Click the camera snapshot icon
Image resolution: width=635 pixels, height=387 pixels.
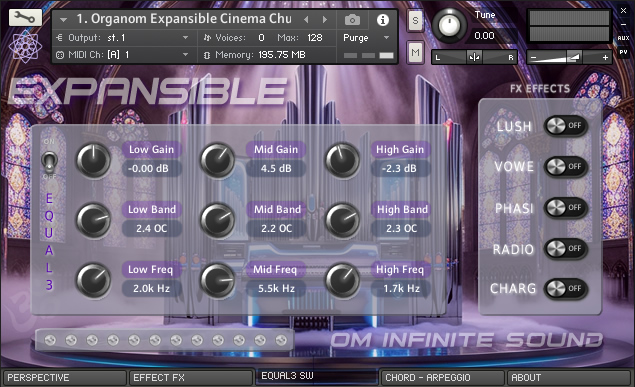(x=352, y=19)
